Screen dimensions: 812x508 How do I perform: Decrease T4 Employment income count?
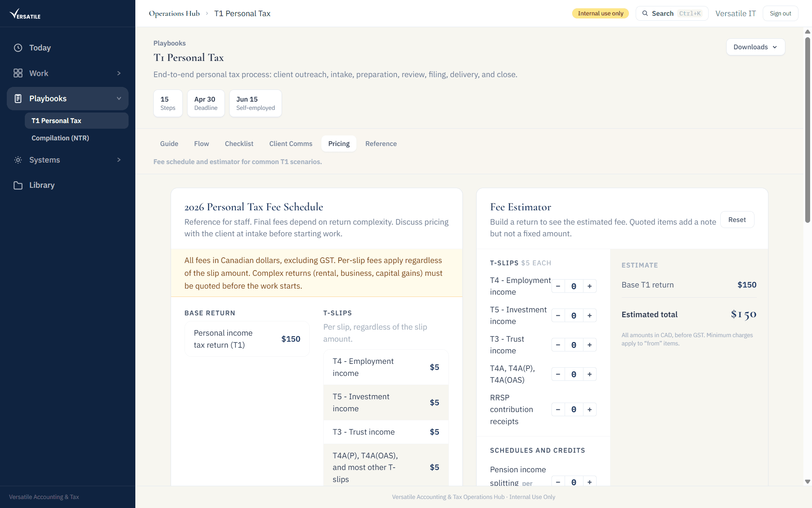[x=558, y=286]
